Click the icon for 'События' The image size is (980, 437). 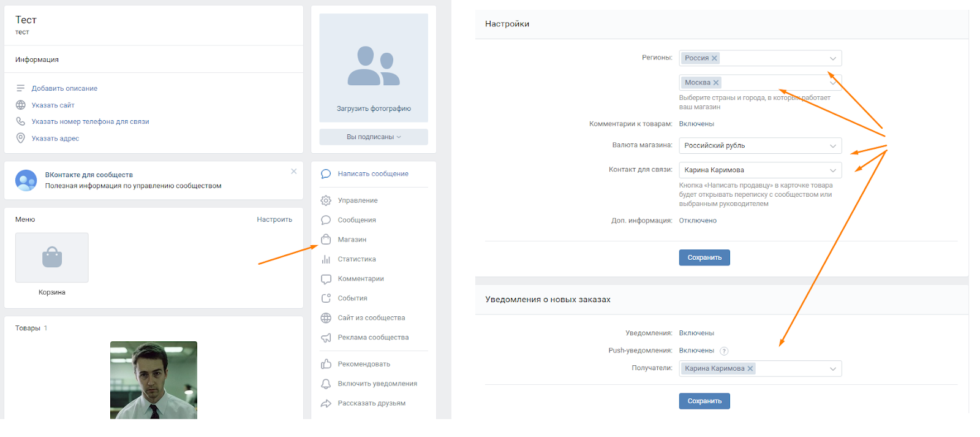click(x=326, y=298)
